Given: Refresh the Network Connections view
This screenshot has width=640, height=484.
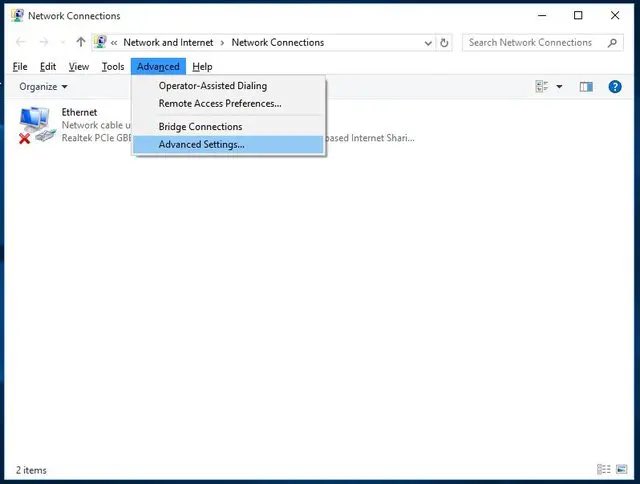Looking at the screenshot, I should pos(444,42).
